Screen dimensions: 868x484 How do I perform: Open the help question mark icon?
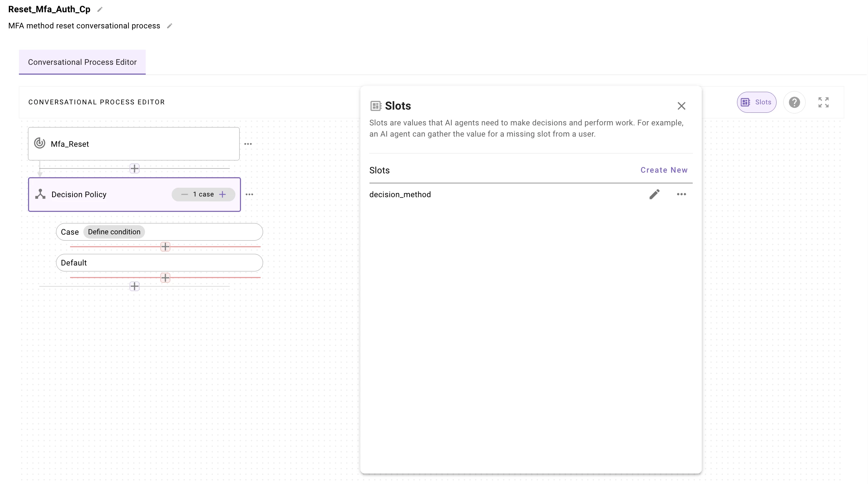794,102
